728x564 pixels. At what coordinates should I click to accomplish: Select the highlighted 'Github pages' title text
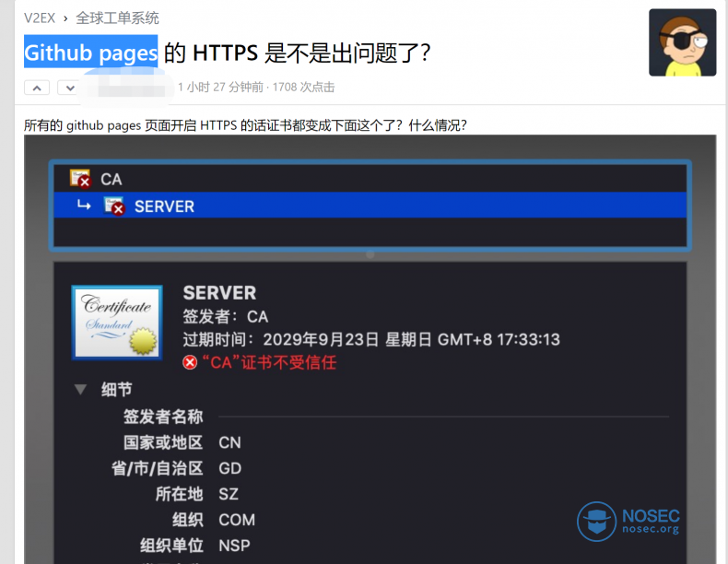pos(91,52)
